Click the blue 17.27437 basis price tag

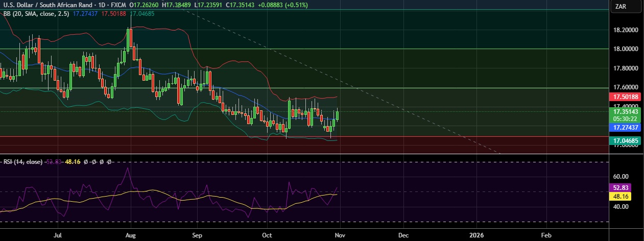click(x=627, y=126)
